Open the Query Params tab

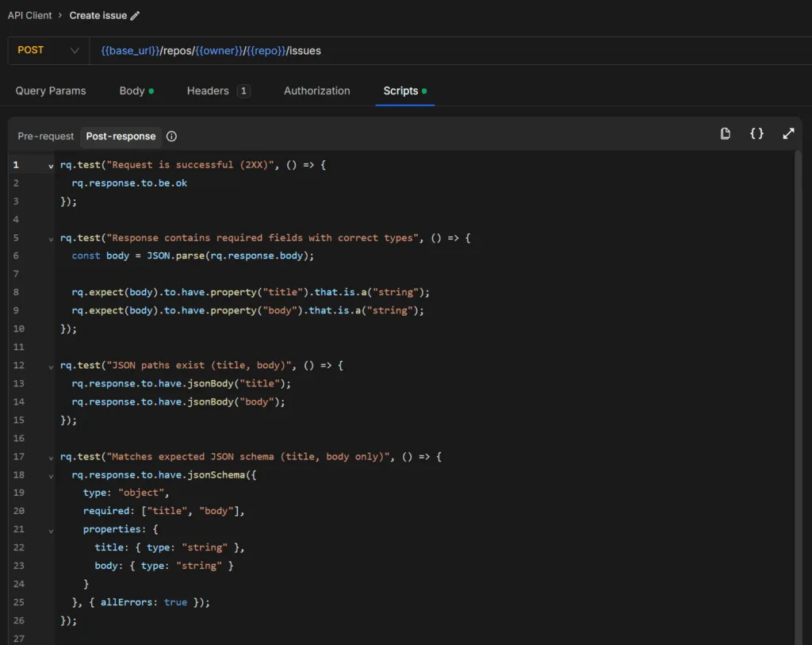[x=50, y=90]
